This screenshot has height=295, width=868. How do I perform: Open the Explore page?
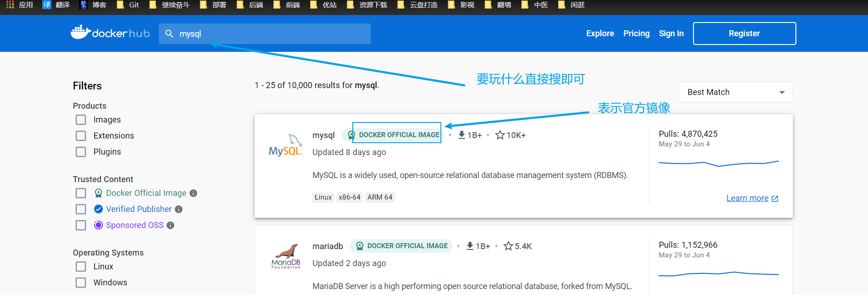click(x=600, y=33)
